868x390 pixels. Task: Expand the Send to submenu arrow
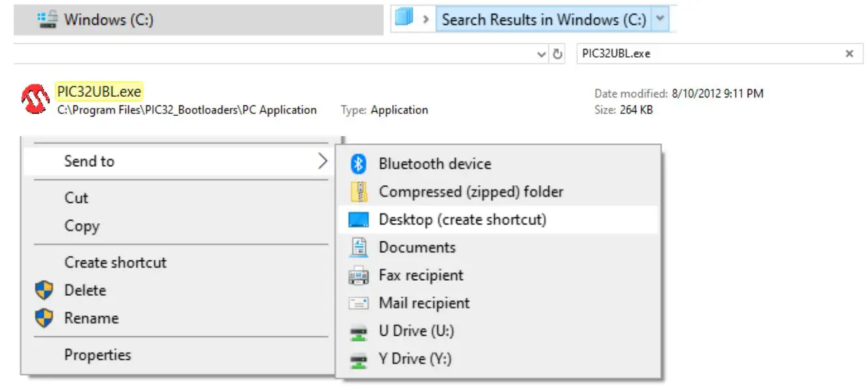tap(323, 160)
